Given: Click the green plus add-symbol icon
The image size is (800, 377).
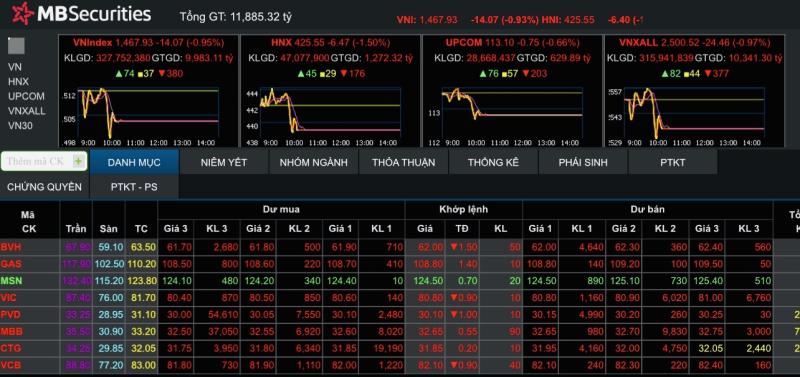Looking at the screenshot, I should click(78, 162).
